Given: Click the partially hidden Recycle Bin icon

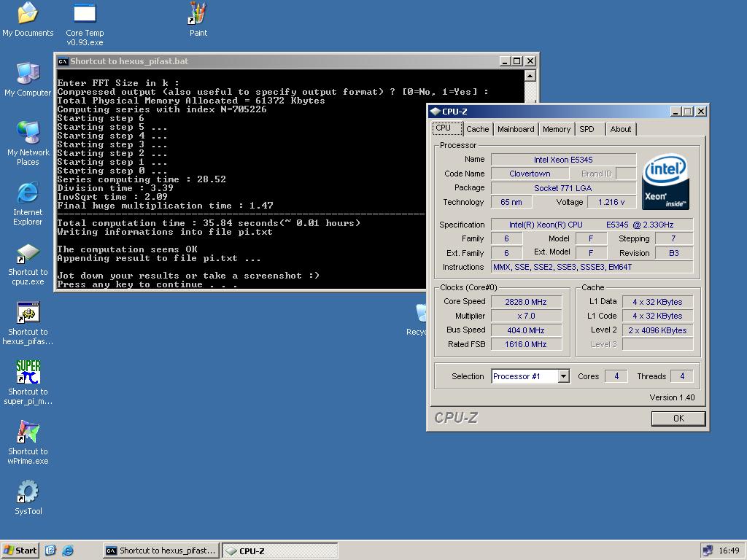Looking at the screenshot, I should point(421,314).
